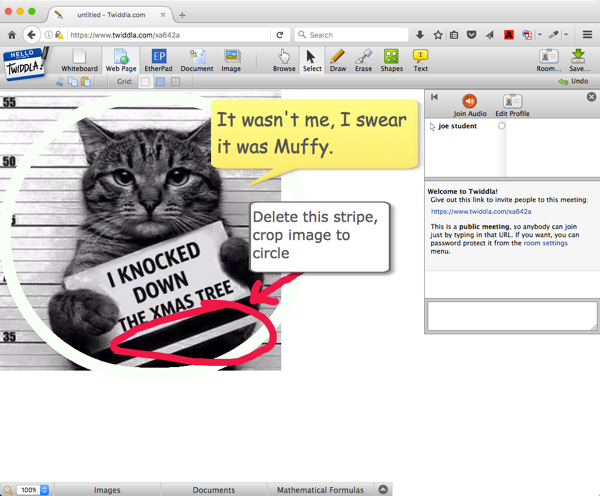This screenshot has height=496, width=600.
Task: Paste with the clipboard icon
Action: (86, 82)
